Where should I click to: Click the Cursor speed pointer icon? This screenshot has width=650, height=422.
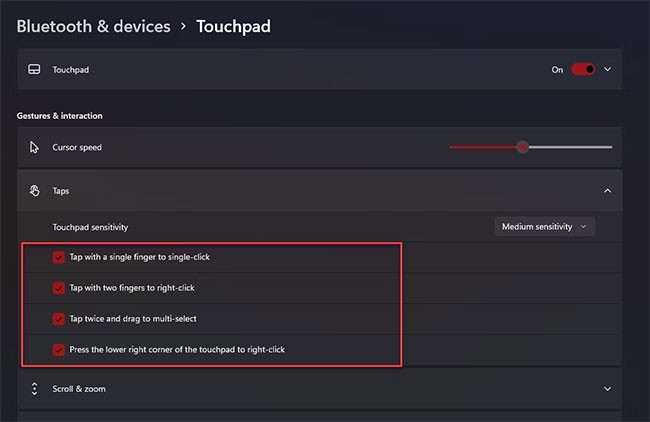point(34,147)
